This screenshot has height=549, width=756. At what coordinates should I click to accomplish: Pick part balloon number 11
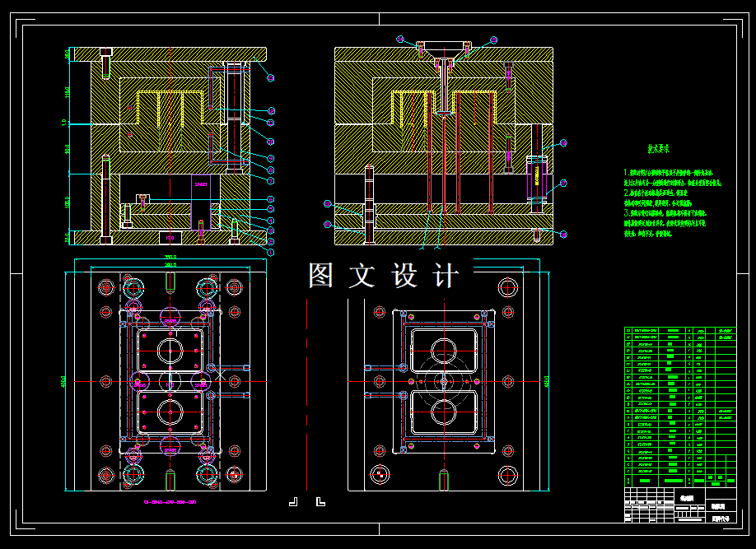(270, 123)
